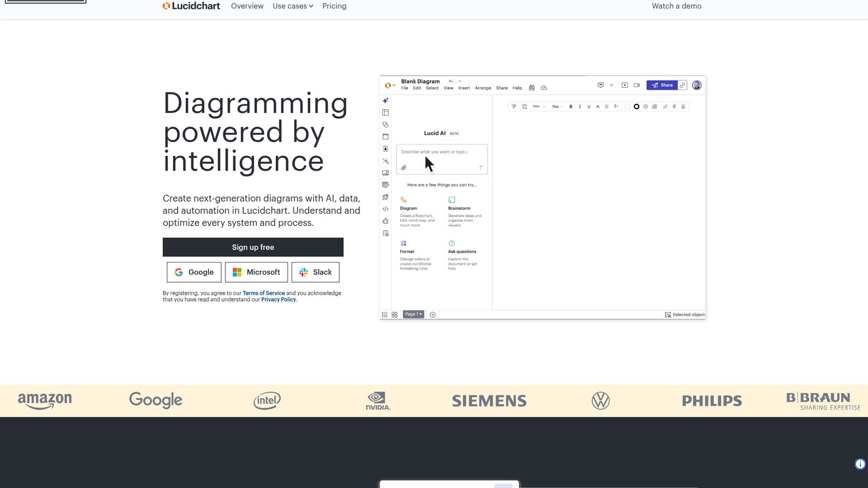Click the cloud saved icon in editor preview
The height and width of the screenshot is (488, 868).
point(544,88)
